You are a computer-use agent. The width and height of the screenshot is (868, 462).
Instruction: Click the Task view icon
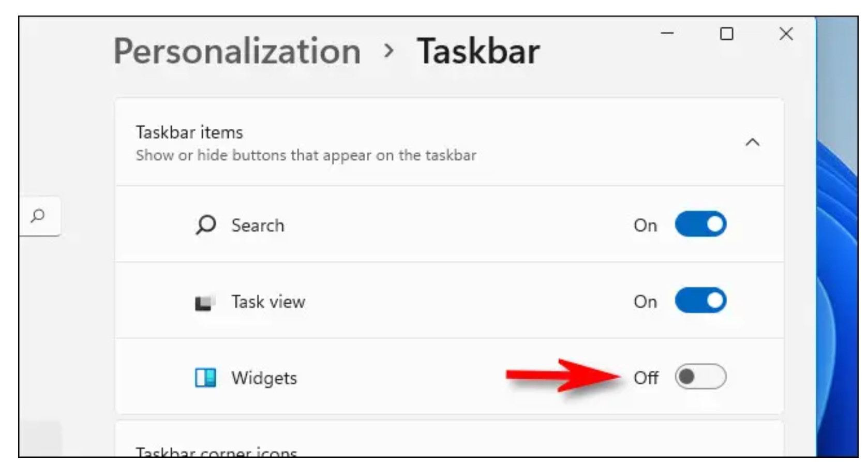tap(205, 302)
